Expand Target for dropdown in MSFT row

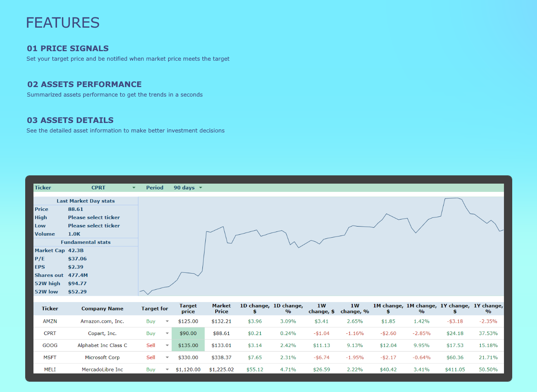coord(167,357)
